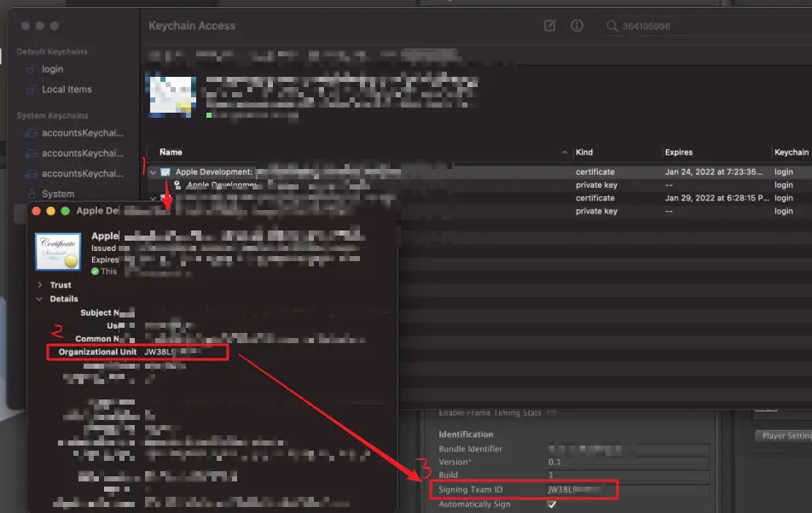812x513 pixels.
Task: Click the login keychain icon in sidebar
Action: [x=31, y=69]
